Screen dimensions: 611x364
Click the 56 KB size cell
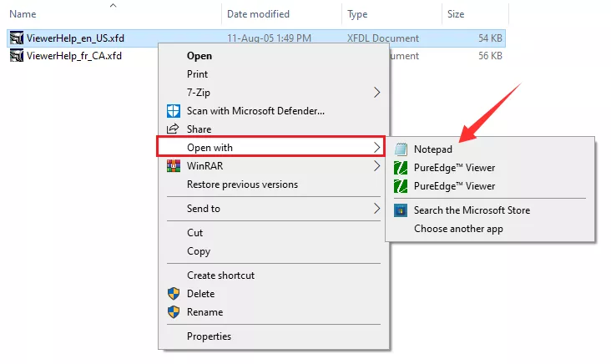[x=490, y=56]
